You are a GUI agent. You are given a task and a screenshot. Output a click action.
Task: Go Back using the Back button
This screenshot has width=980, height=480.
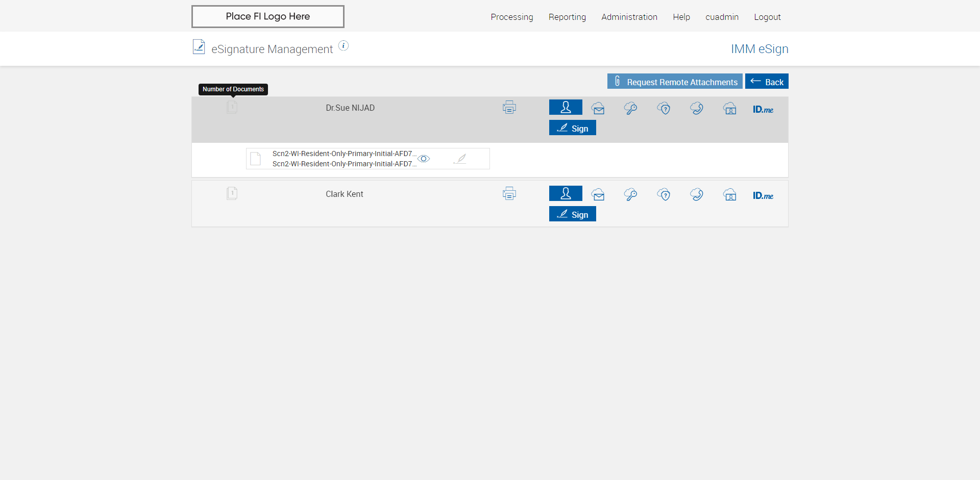767,81
